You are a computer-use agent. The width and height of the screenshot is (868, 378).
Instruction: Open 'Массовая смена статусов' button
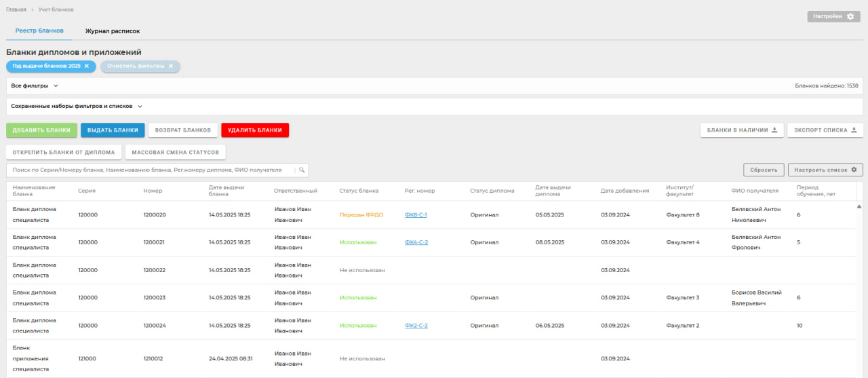(x=176, y=152)
